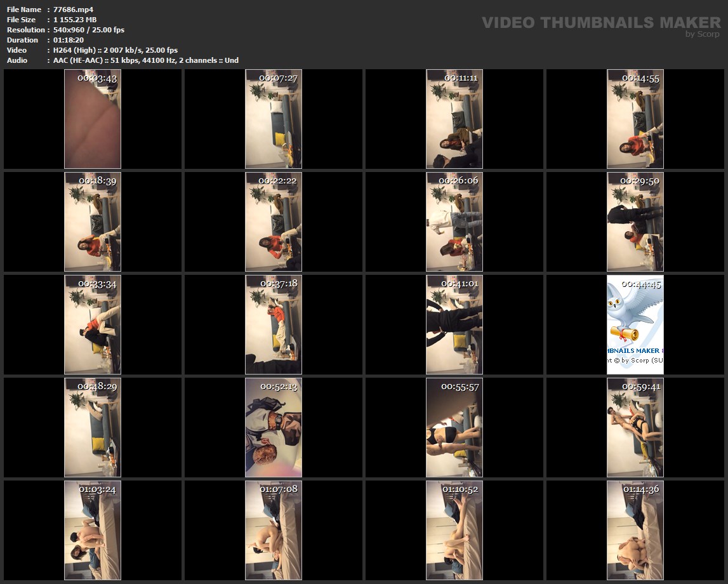728x584 pixels.
Task: Click the Duration value 01:18:20
Action: click(69, 40)
